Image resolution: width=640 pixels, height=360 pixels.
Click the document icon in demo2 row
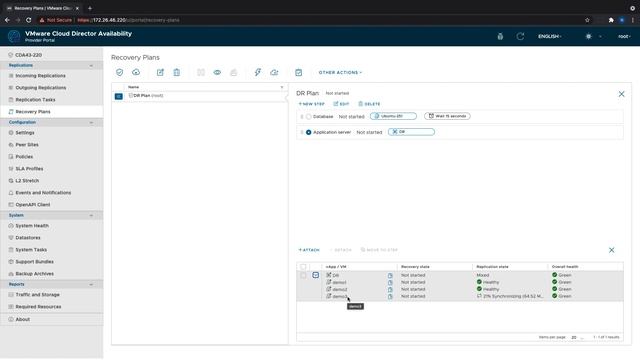390,289
